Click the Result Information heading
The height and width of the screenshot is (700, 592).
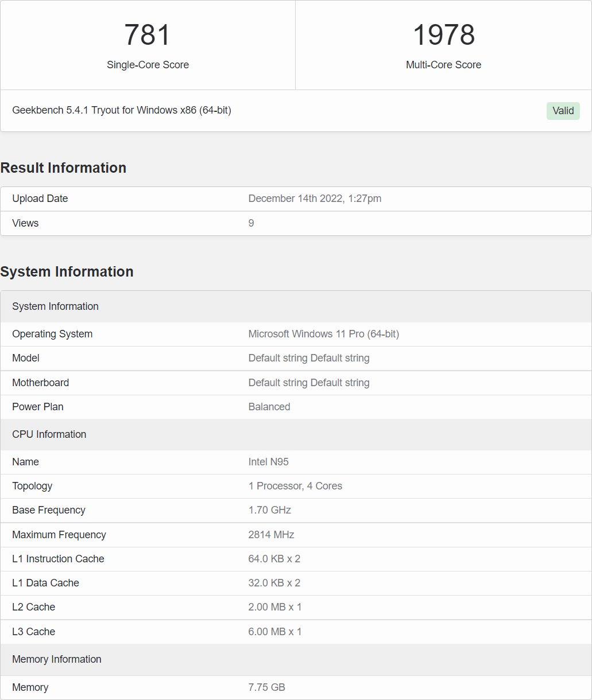point(63,168)
